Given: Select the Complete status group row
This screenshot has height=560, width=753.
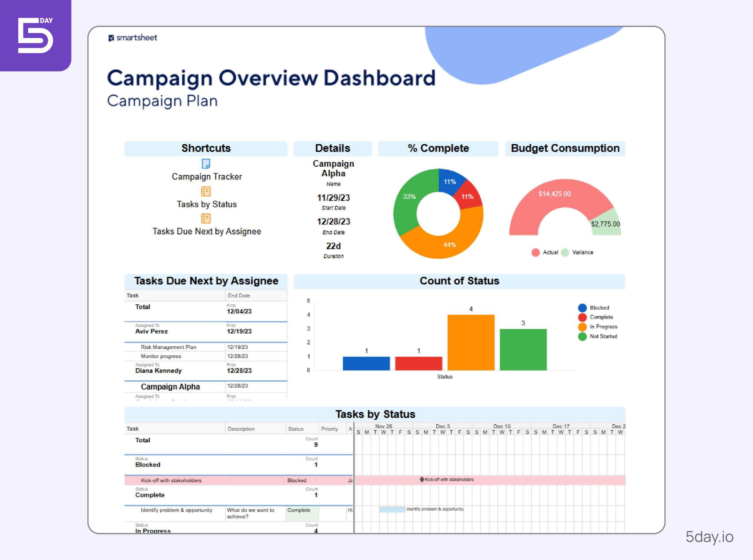Looking at the screenshot, I should (239, 495).
